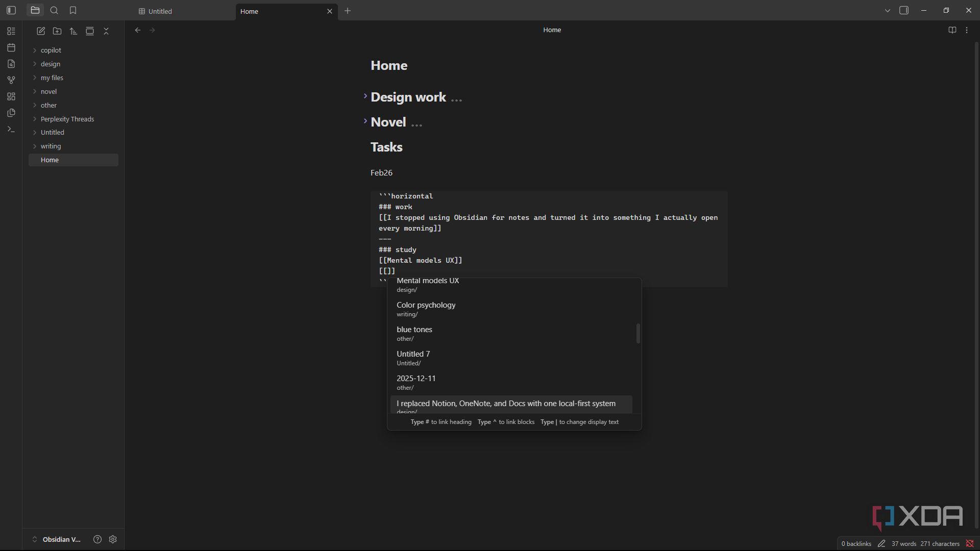The height and width of the screenshot is (551, 980).
Task: Choose blue tones link suggestion
Action: tap(511, 334)
